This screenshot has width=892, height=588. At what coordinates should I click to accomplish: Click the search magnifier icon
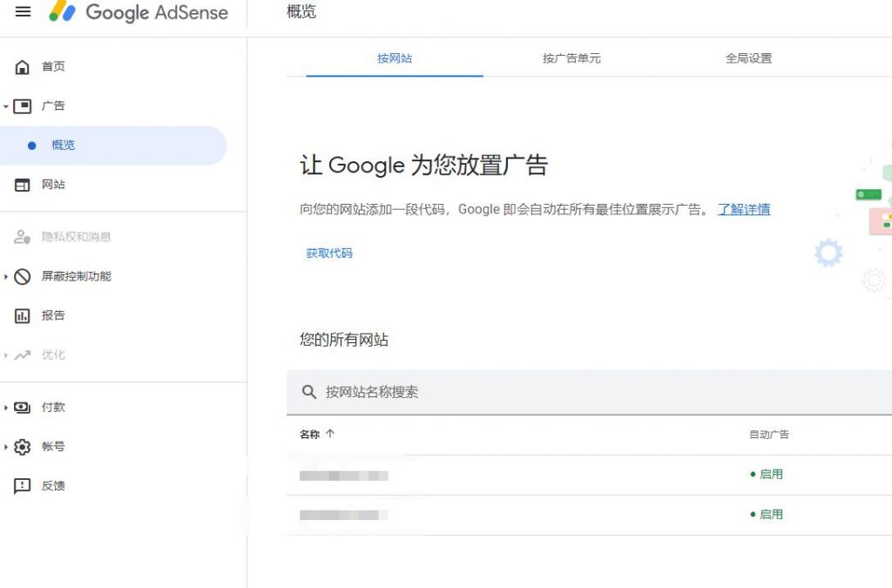coord(309,392)
